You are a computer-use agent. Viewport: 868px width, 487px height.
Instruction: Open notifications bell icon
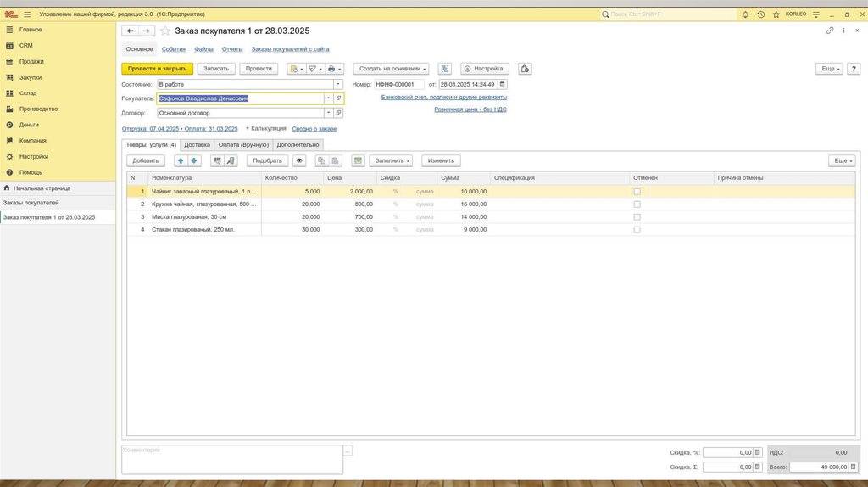pyautogui.click(x=745, y=14)
